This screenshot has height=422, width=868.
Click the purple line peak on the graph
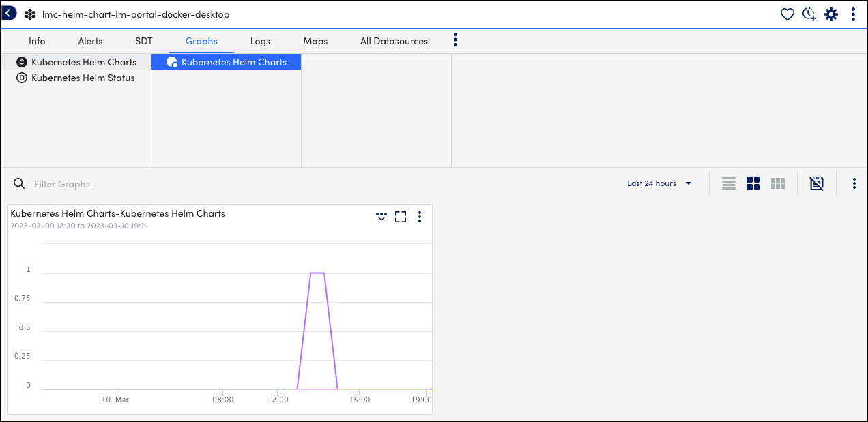point(317,273)
